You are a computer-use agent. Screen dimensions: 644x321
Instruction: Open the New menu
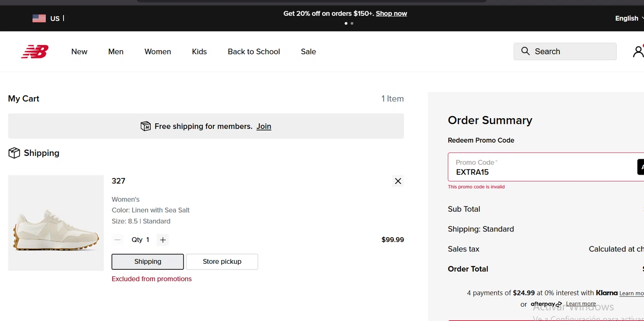coord(79,52)
